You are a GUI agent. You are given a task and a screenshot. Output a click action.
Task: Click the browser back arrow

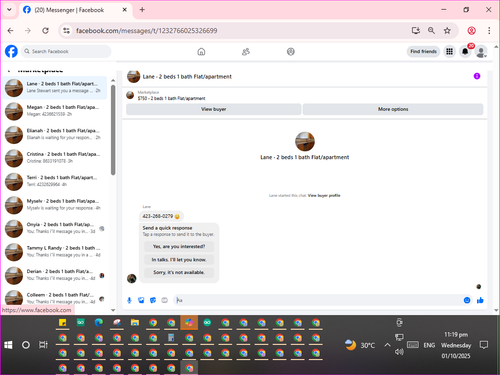(11, 31)
